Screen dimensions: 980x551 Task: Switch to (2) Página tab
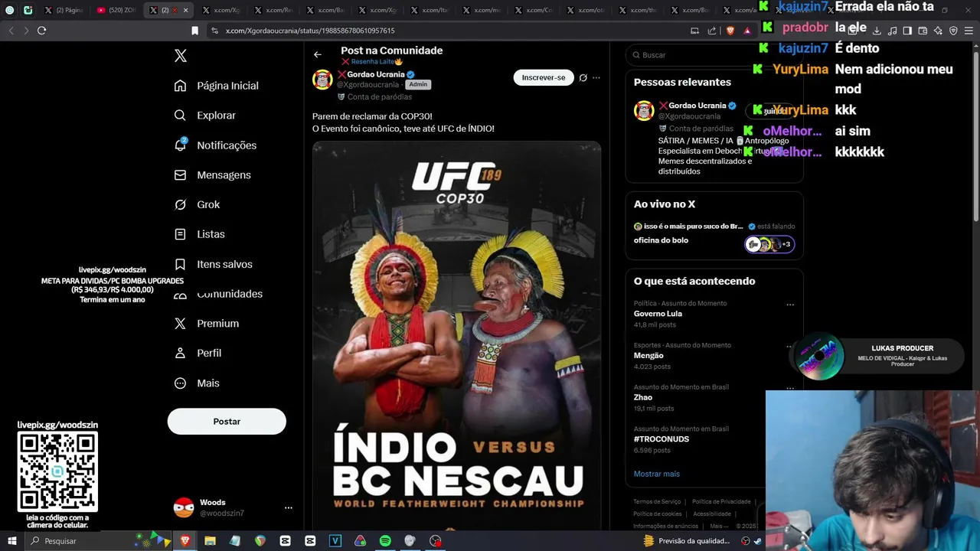point(64,10)
